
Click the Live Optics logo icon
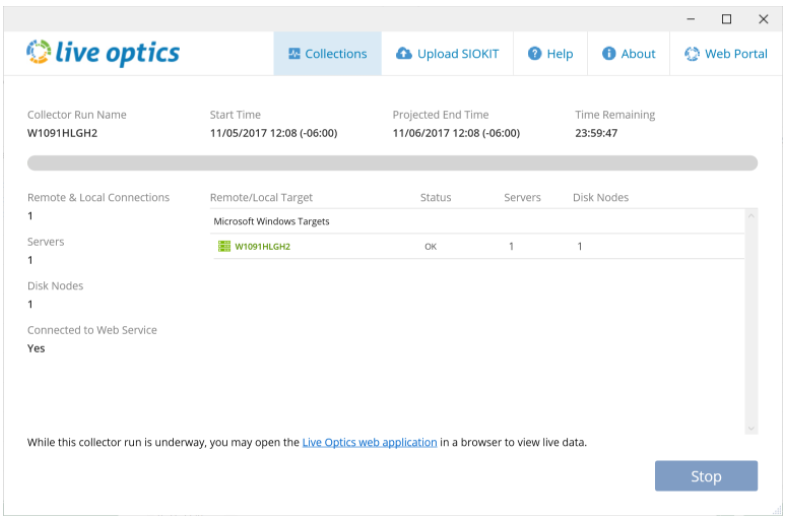pyautogui.click(x=39, y=52)
